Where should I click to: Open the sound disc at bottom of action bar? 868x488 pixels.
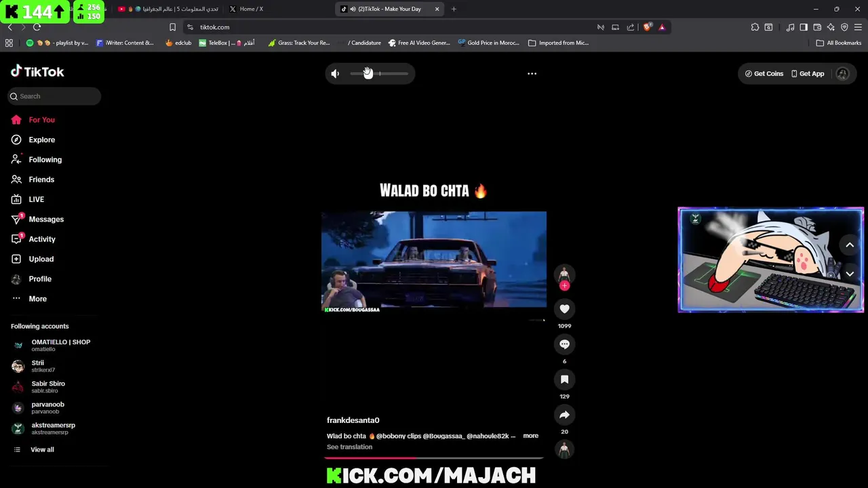pyautogui.click(x=564, y=449)
